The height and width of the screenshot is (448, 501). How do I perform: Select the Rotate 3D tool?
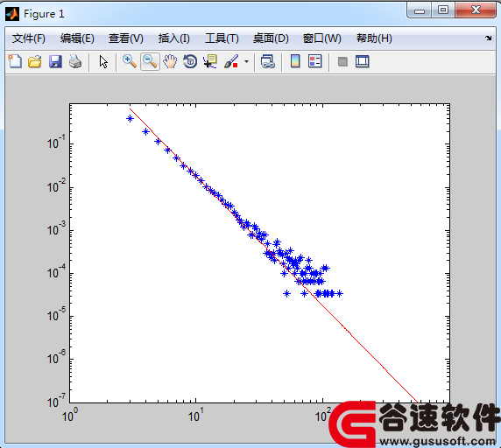[190, 61]
